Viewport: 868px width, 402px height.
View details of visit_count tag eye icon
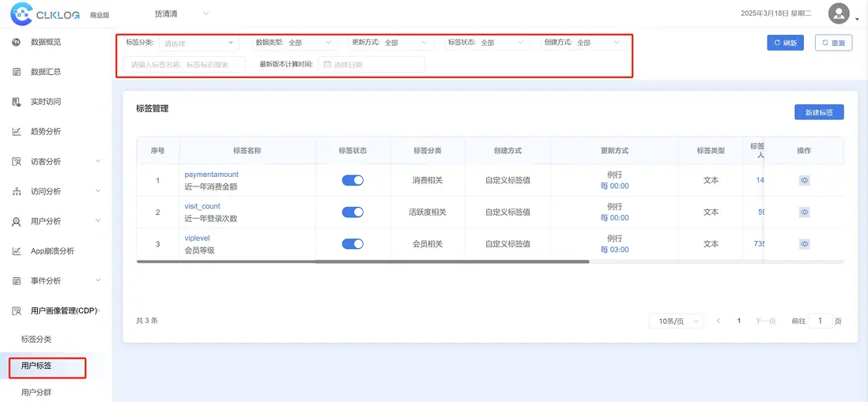coord(804,212)
